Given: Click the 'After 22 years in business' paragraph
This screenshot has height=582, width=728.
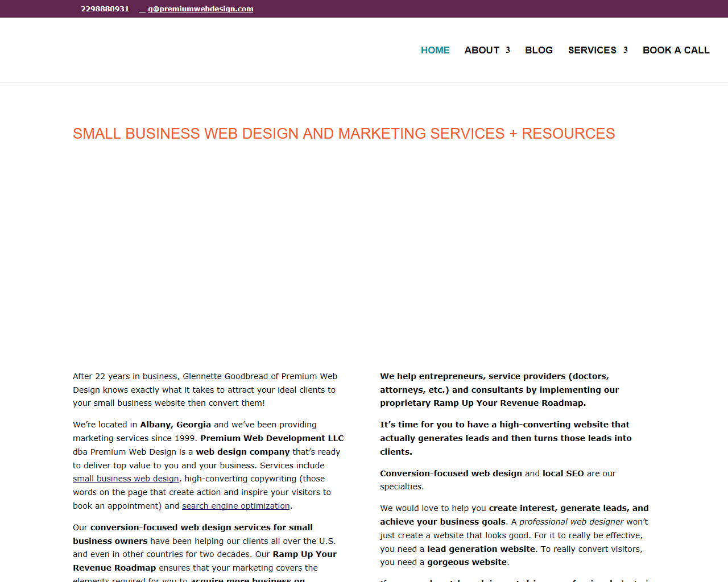Looking at the screenshot, I should 205,390.
